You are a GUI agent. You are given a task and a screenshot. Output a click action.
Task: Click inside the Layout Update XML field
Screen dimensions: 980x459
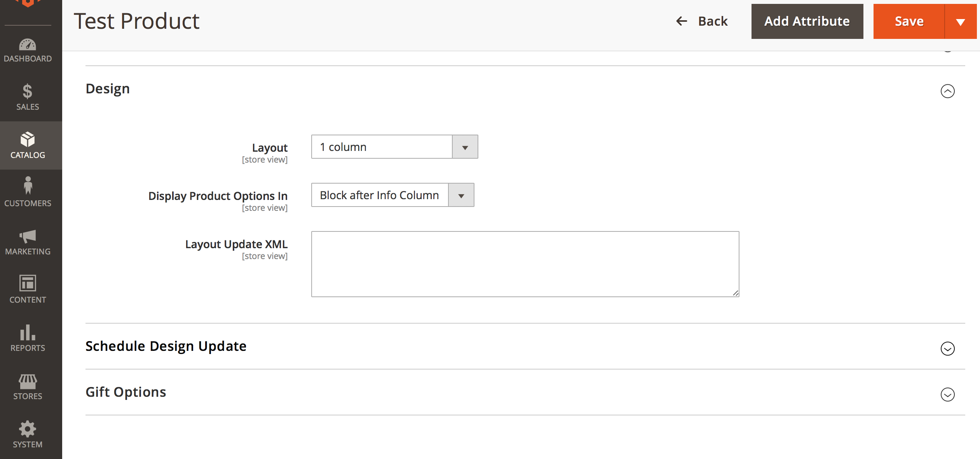(x=525, y=264)
